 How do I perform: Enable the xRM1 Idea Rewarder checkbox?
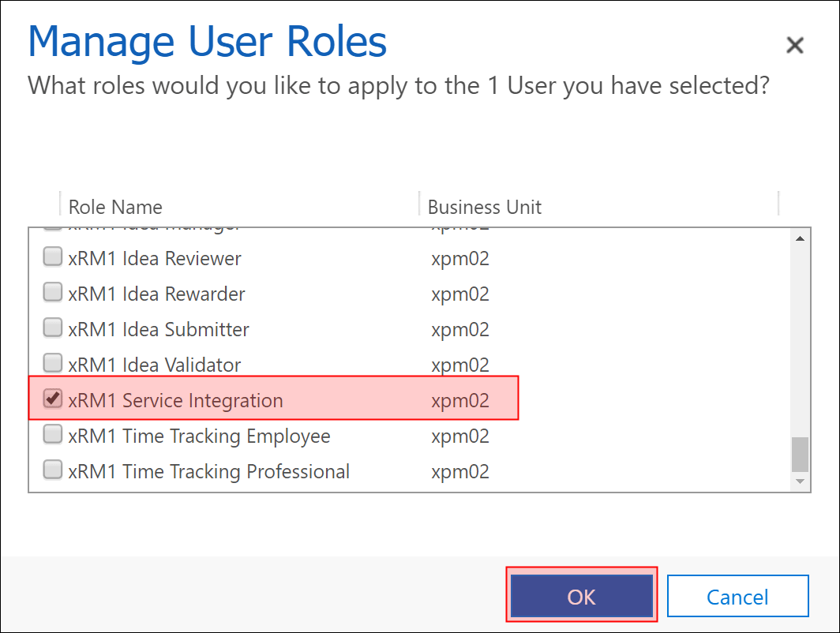click(53, 293)
